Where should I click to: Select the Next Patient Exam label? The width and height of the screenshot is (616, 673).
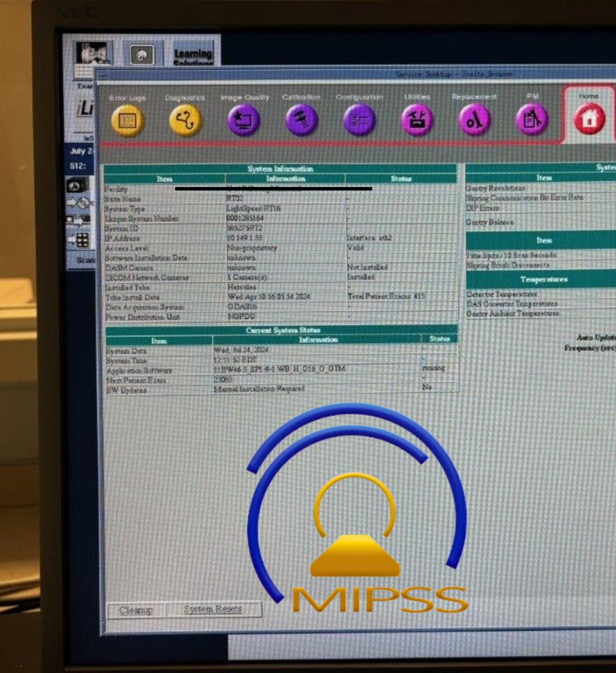tap(136, 380)
